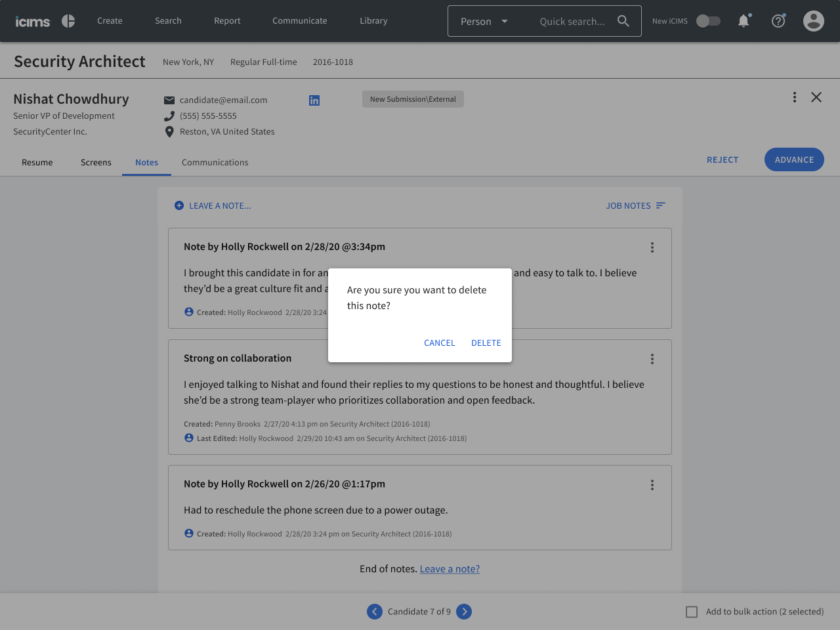This screenshot has width=840, height=630.
Task: Click candidate@email.com address
Action: tap(223, 100)
